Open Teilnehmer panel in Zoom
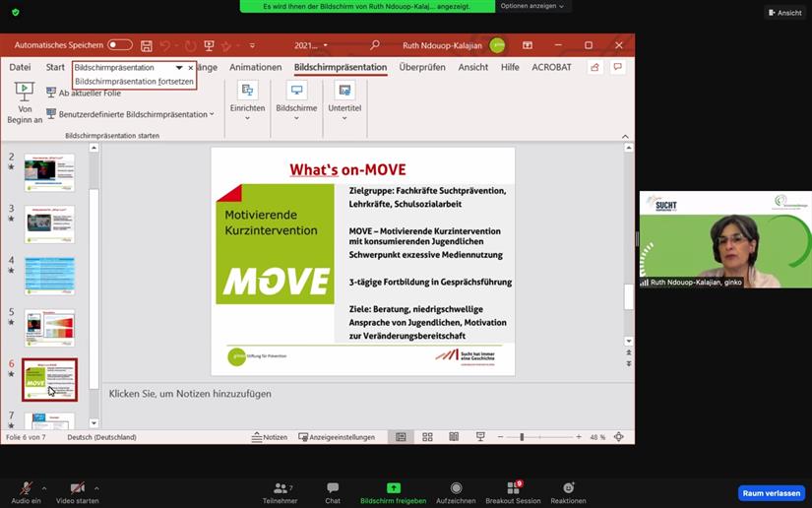 (x=281, y=493)
